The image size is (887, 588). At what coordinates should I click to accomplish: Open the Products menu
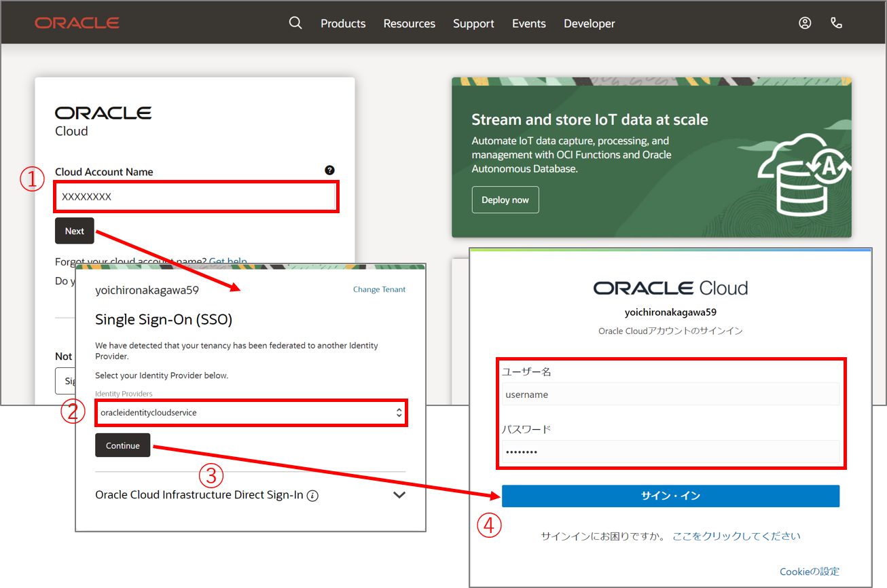(x=343, y=23)
